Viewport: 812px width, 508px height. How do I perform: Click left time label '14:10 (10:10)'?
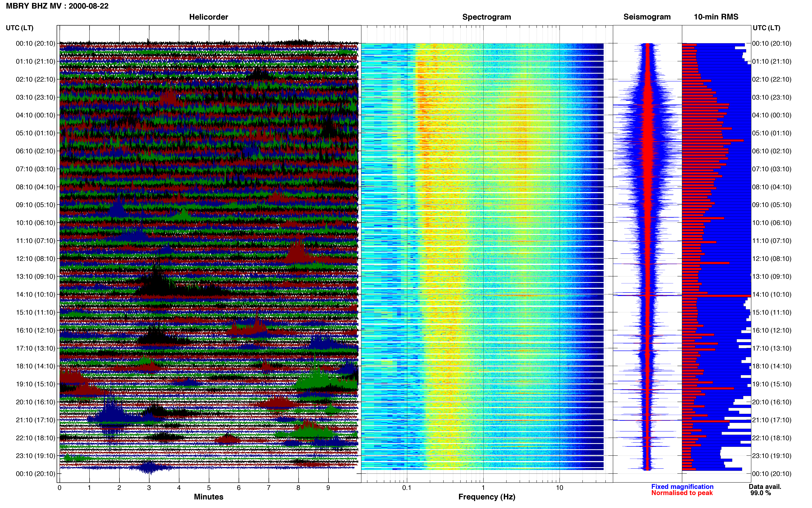coord(36,295)
